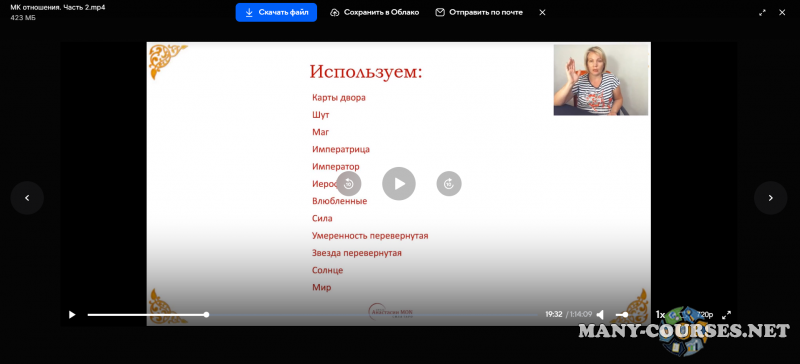Image resolution: width=800 pixels, height=364 pixels.
Task: Click the presenter's webcam thumbnail
Action: 601,80
